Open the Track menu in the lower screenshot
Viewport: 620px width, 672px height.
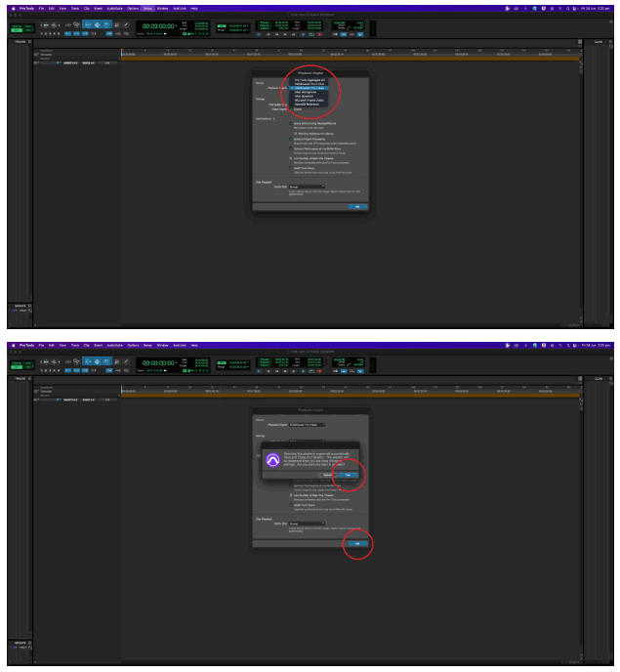pos(75,345)
